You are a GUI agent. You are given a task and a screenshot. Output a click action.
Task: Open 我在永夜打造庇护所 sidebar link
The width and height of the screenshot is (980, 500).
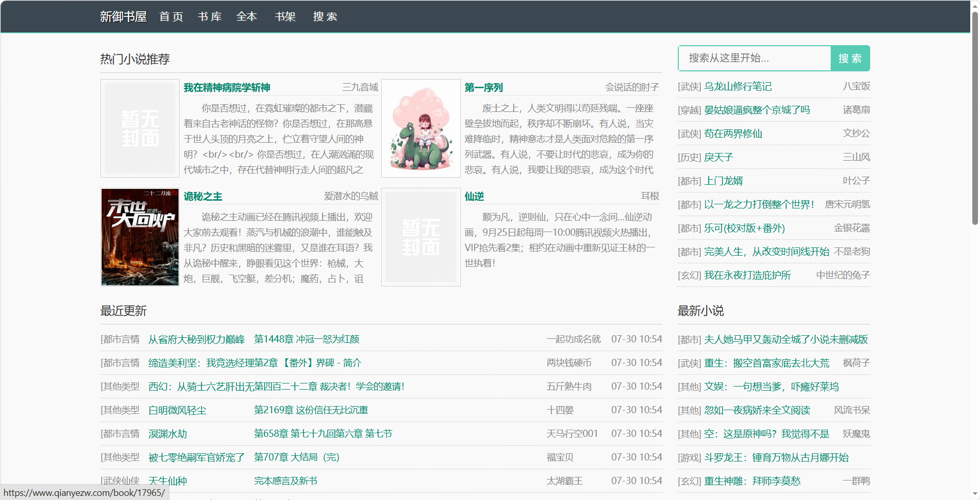748,275
